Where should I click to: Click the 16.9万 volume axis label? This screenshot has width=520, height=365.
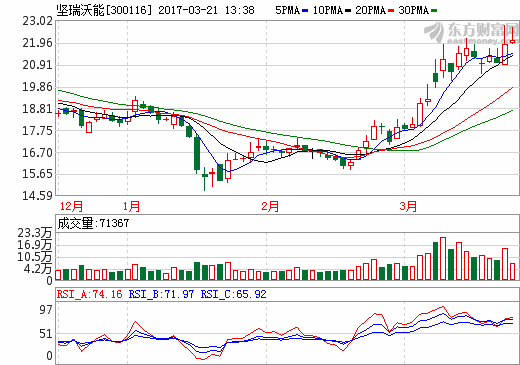point(35,245)
